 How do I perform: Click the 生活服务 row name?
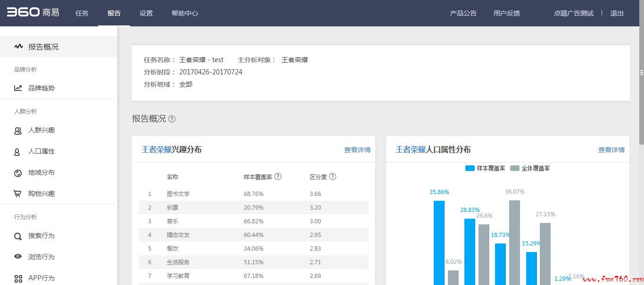coord(178,262)
